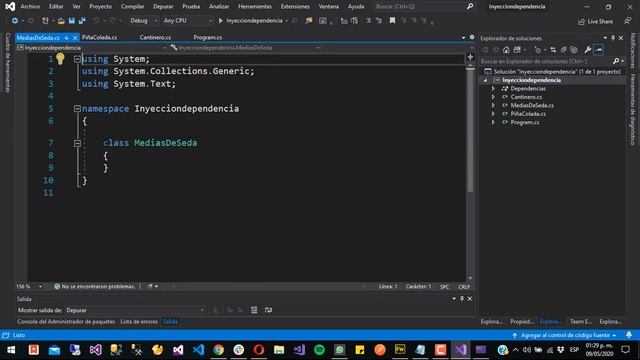Screen dimensions: 640x360
Task: Switch to the Lista de errores tab
Action: click(x=139, y=322)
